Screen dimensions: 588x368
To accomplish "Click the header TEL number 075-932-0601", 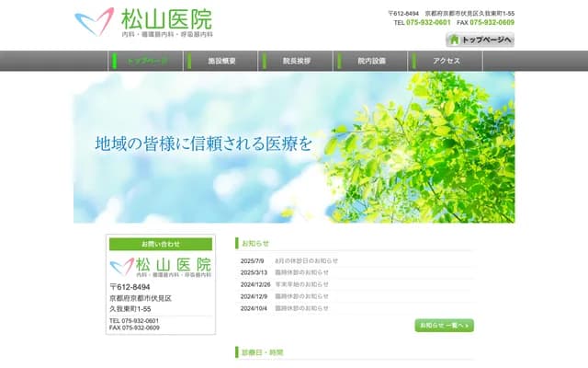I will [429, 22].
